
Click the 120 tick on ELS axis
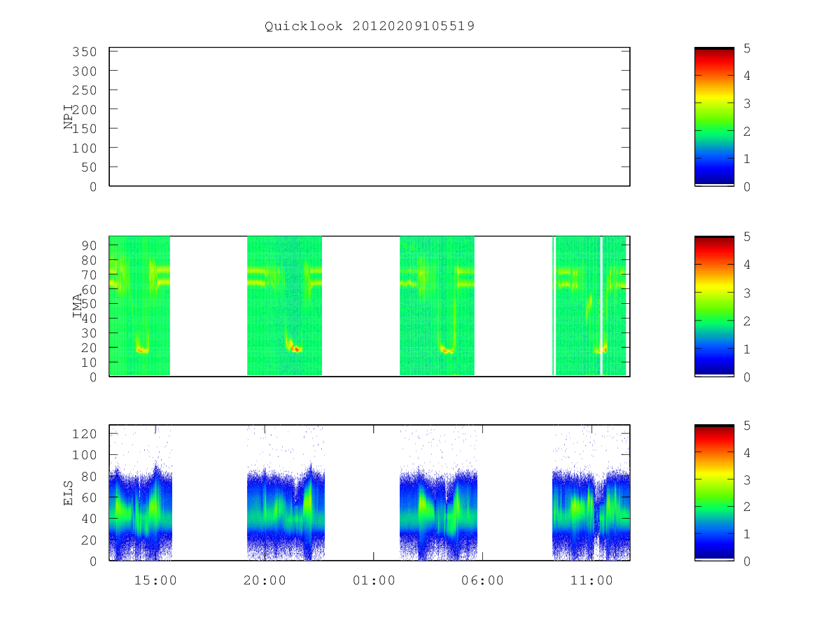[84, 434]
